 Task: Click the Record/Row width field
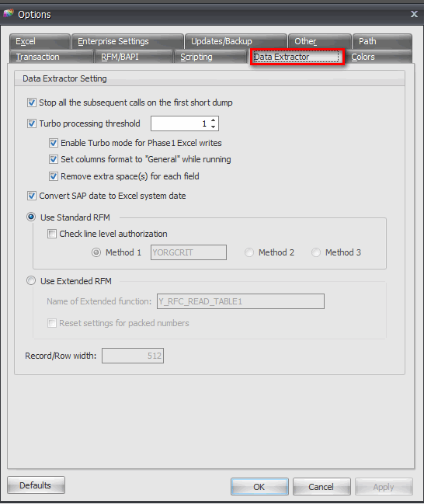(133, 356)
